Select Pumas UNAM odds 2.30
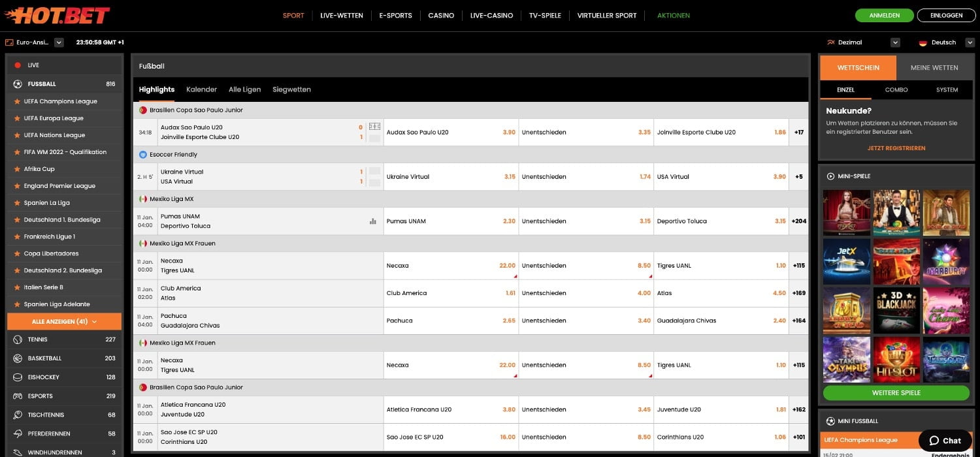 click(451, 221)
